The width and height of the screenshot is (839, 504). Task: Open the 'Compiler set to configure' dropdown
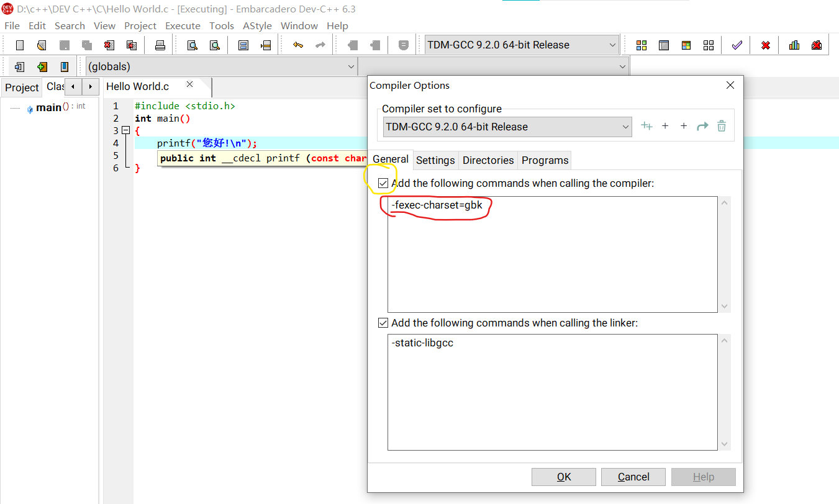tap(625, 127)
